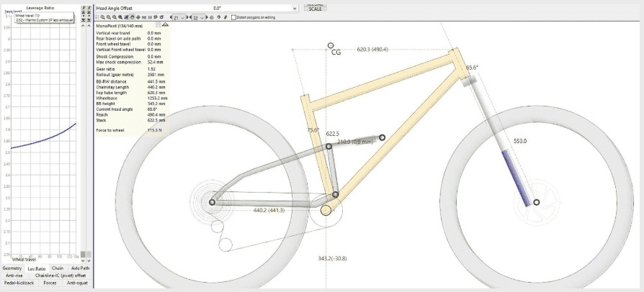This screenshot has height=292, width=644.
Task: Switch to the Anti-rise tab
Action: click(x=14, y=275)
